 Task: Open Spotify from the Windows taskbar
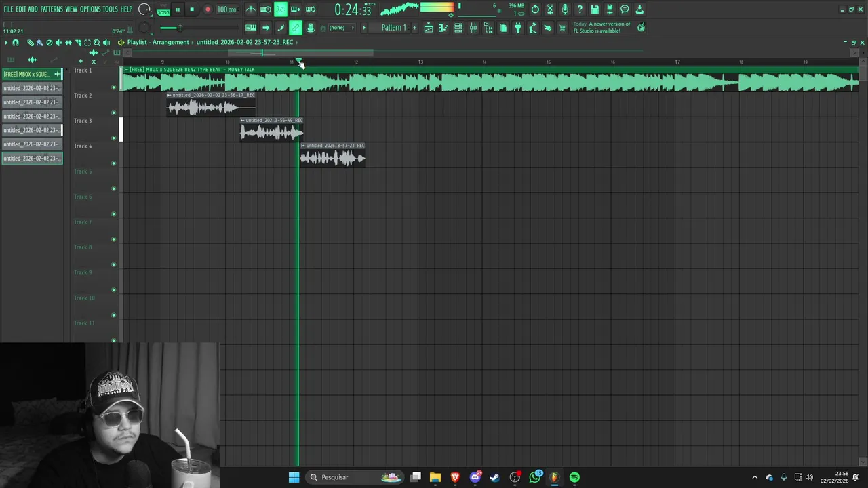(574, 477)
